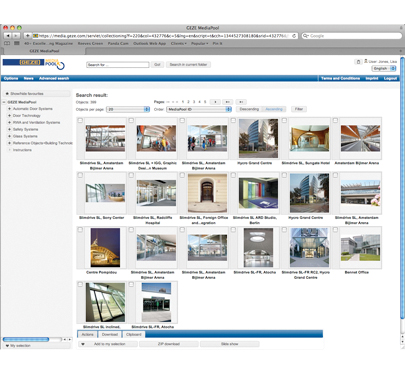The width and height of the screenshot is (405, 377).
Task: Click the GEZE MediaPool logo
Action: tap(34, 63)
